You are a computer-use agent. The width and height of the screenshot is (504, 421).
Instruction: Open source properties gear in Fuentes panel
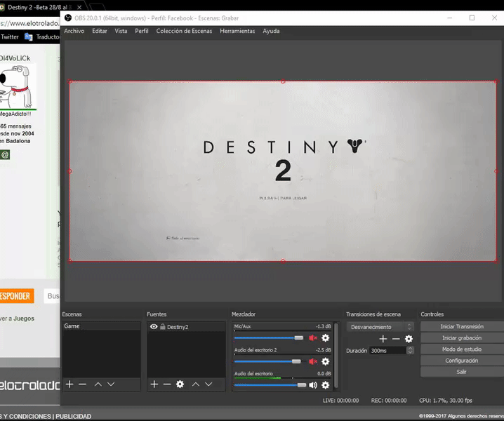click(x=180, y=385)
